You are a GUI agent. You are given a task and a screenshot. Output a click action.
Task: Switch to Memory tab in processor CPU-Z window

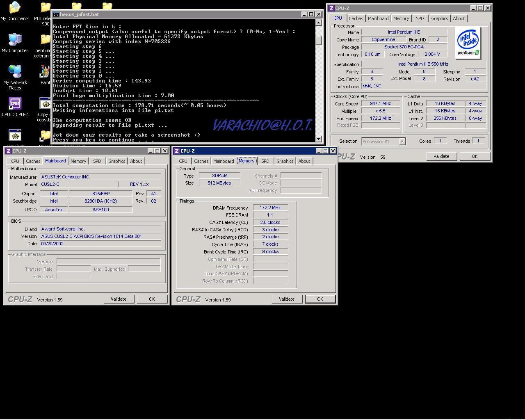pos(401,18)
